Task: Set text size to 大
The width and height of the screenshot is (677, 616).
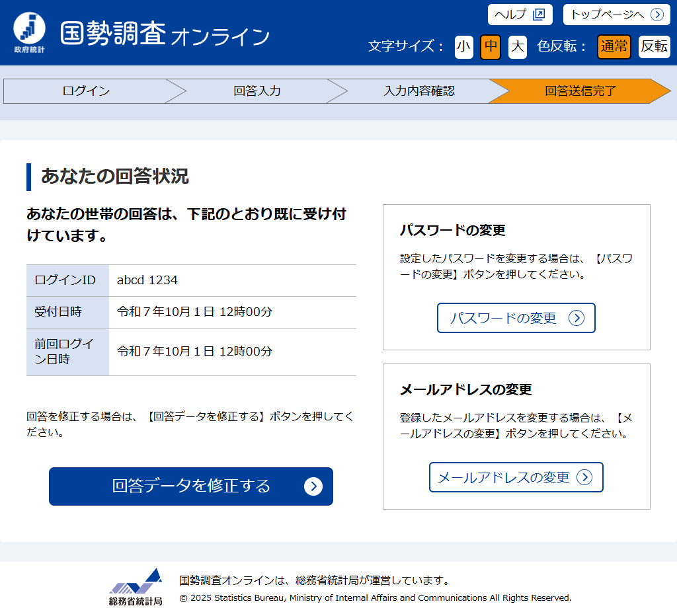Action: [518, 46]
